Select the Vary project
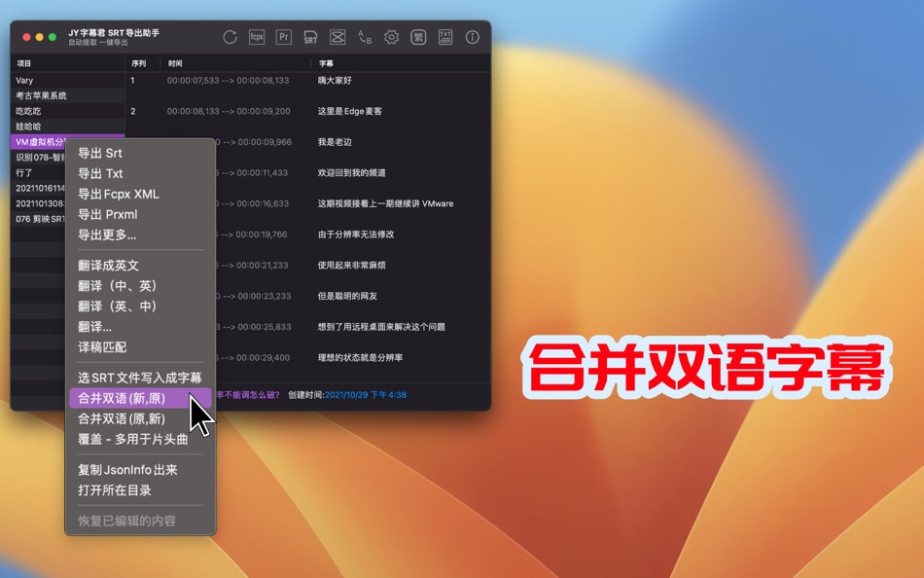This screenshot has width=924, height=578. click(68, 80)
